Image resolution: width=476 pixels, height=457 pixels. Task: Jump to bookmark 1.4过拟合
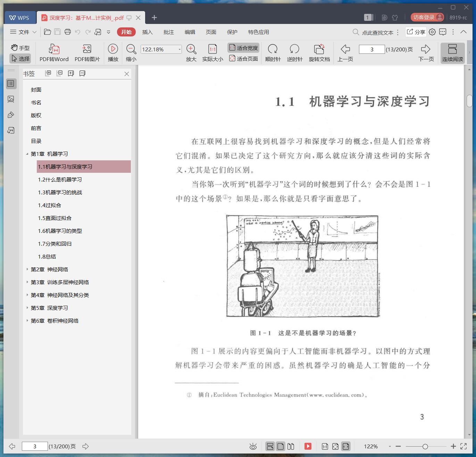pyautogui.click(x=50, y=205)
